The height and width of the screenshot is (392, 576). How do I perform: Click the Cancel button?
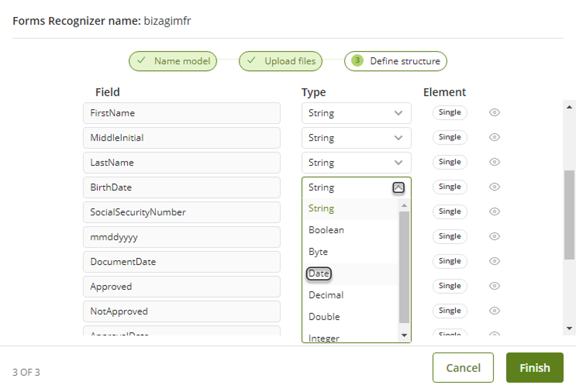pos(463,368)
